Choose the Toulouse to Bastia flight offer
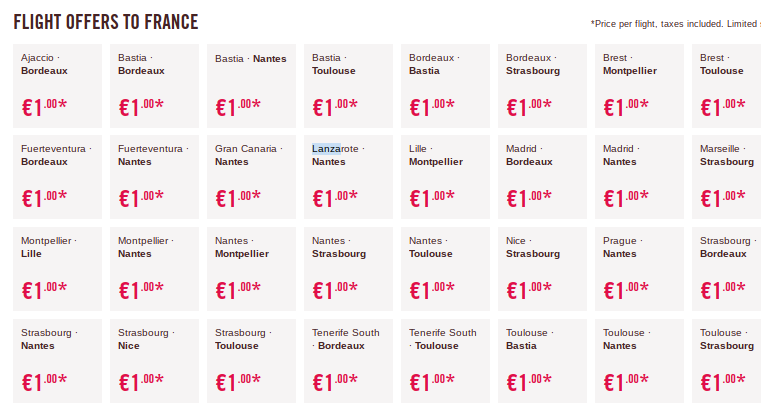The image size is (761, 407). pyautogui.click(x=542, y=360)
